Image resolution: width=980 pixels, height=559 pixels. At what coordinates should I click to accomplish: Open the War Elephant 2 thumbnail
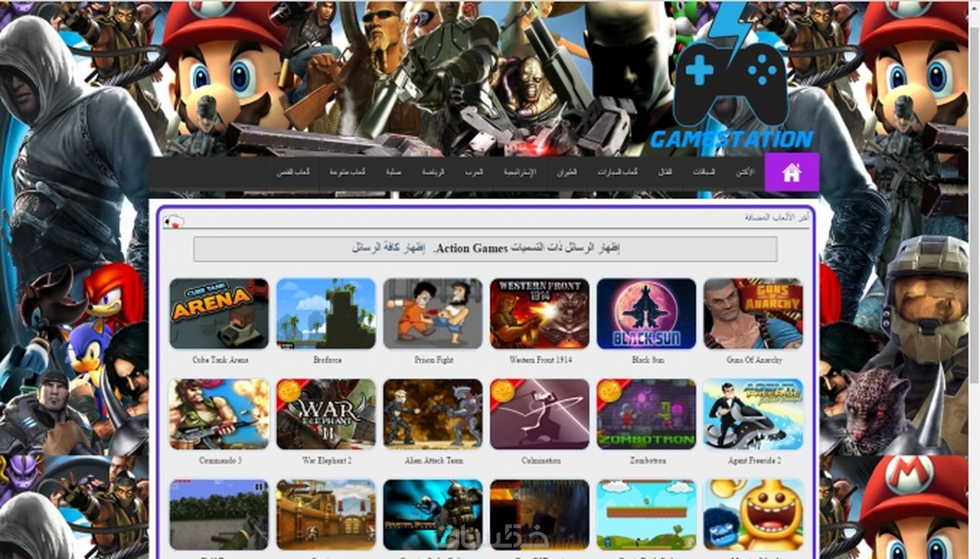click(326, 414)
